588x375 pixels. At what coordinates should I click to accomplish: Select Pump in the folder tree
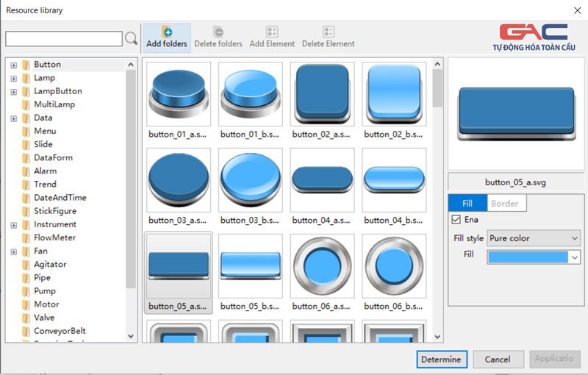click(x=45, y=291)
